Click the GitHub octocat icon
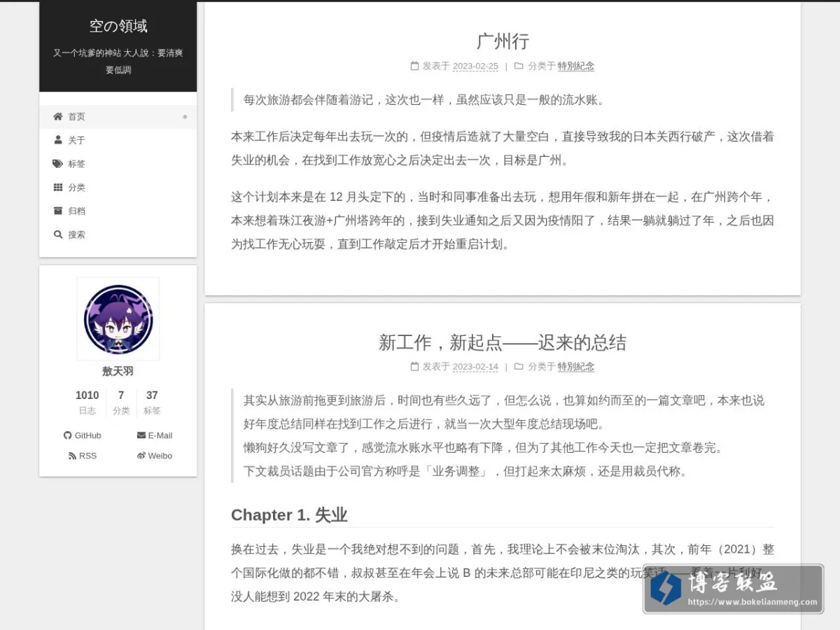This screenshot has width=840, height=630. pos(68,435)
